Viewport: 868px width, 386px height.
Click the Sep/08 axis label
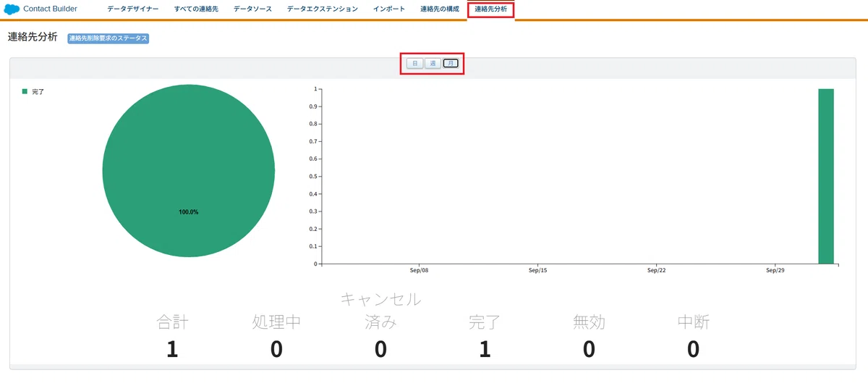[420, 271]
